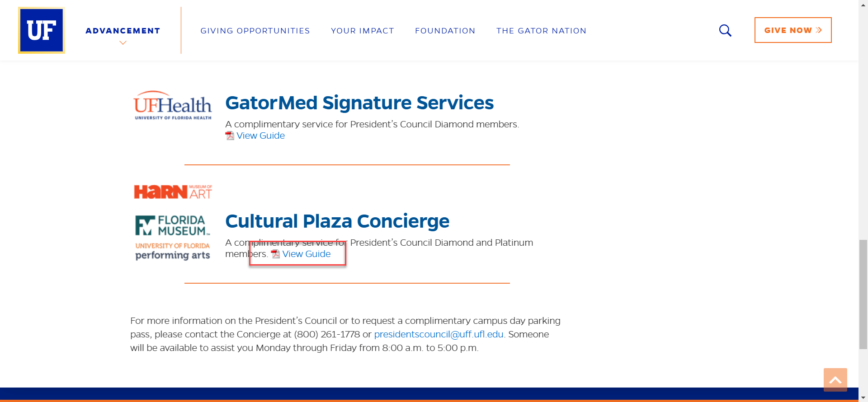Click the Give Now button
Image resolution: width=868 pixels, height=402 pixels.
pyautogui.click(x=793, y=30)
